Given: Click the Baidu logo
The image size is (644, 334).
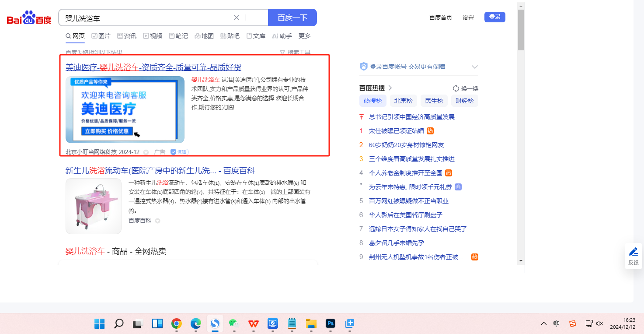Looking at the screenshot, I should [29, 18].
